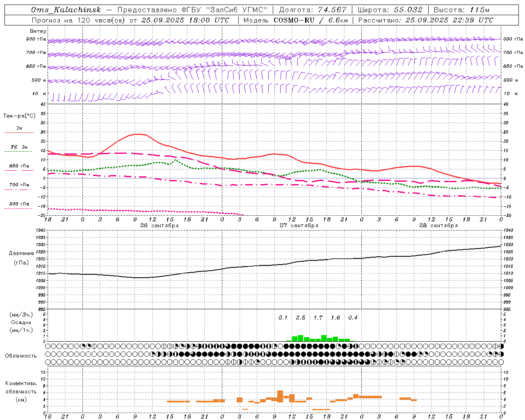Image resolution: width=525 pixels, height=420 pixels.
Task: Click the 850 гПа temperature legend entry
Action: point(19,167)
